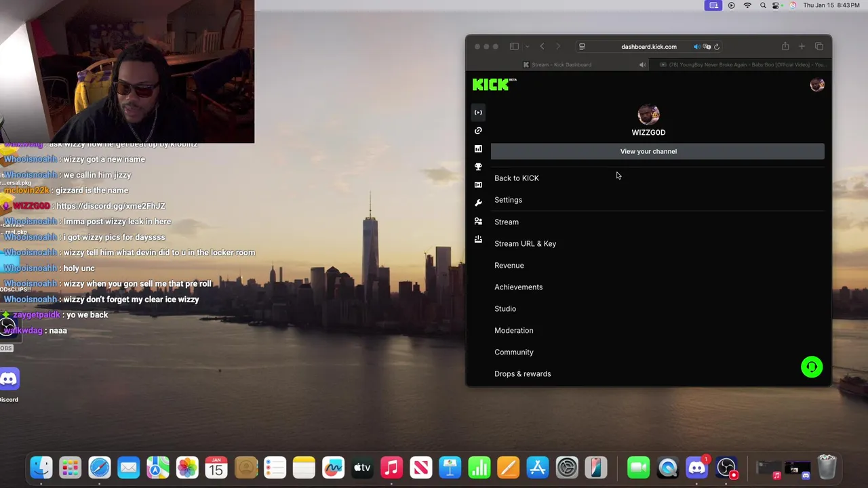
Task: Reload the page with the Safari refresh icon
Action: [x=717, y=47]
